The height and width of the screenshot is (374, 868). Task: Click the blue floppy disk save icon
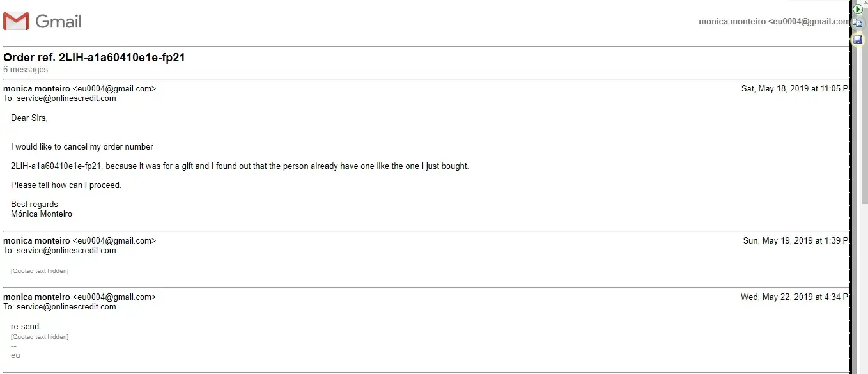point(858,40)
